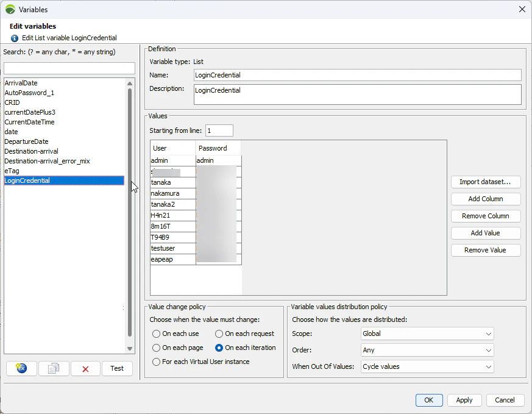Click the Remove Column button
Screen dimensions: 532x414
point(486,216)
